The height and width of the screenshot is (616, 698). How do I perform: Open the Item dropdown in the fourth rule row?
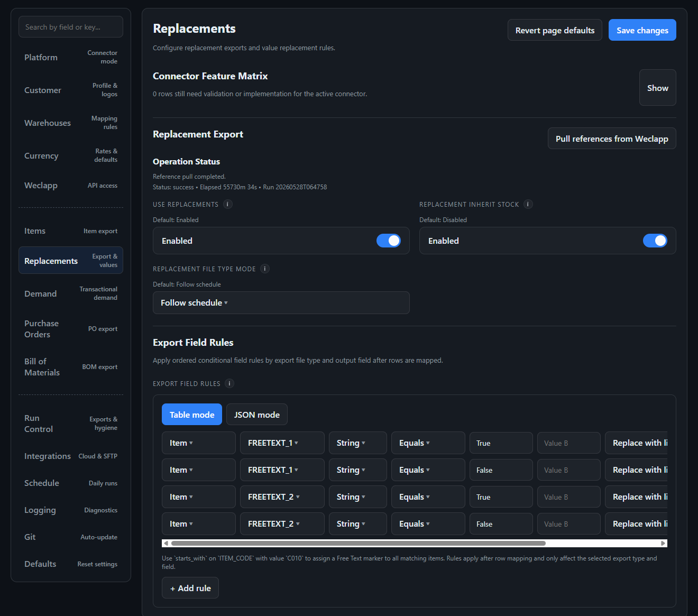[x=199, y=524]
